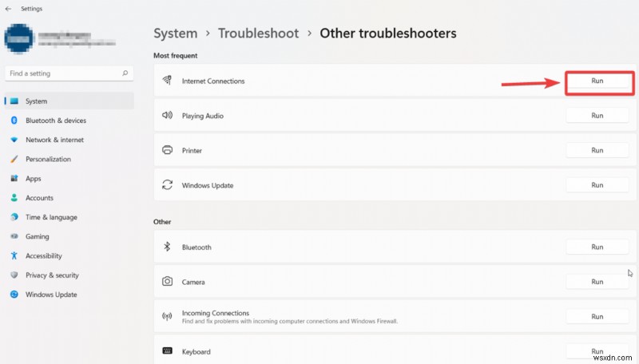Image resolution: width=639 pixels, height=364 pixels.
Task: Run the Playing Audio troubleshooter
Action: click(x=597, y=116)
